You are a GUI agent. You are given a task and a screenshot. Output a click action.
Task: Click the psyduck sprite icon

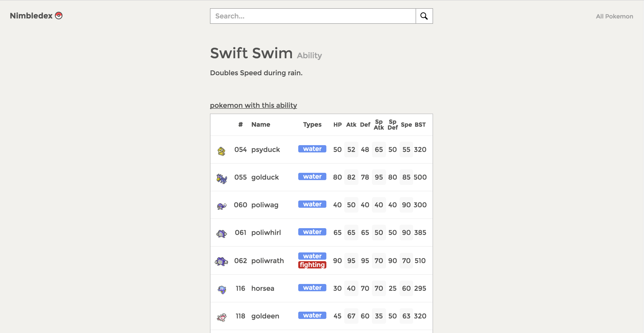pos(221,151)
